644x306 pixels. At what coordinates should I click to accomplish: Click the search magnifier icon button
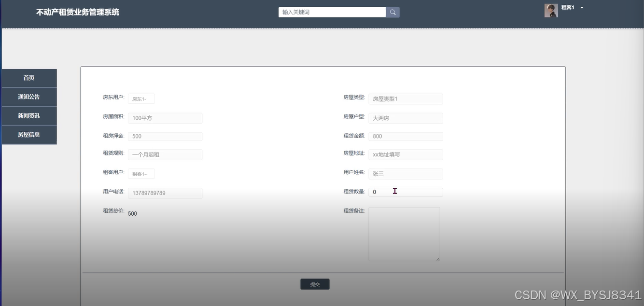[392, 12]
